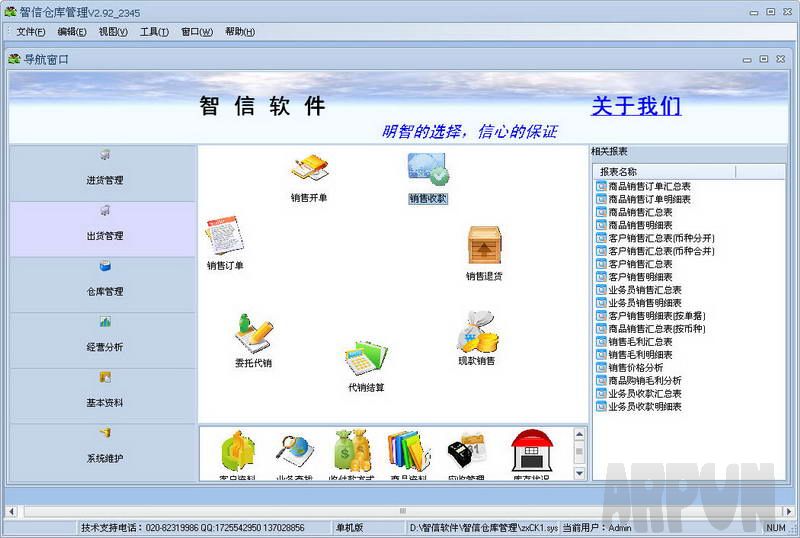Open report 业务员收款明细表
Viewport: 800px width, 538px height.
point(639,407)
